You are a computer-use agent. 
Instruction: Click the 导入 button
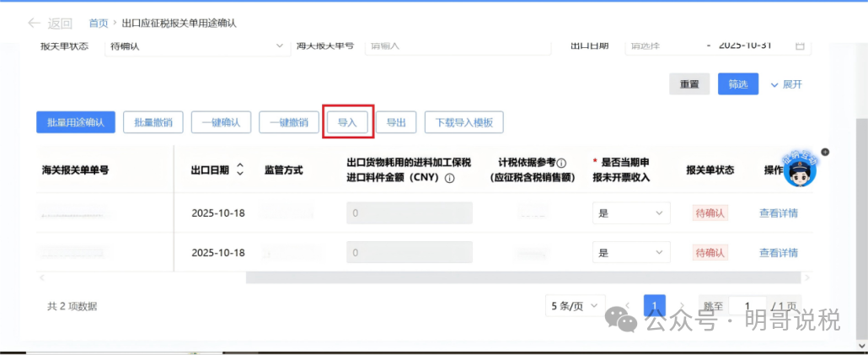point(347,122)
